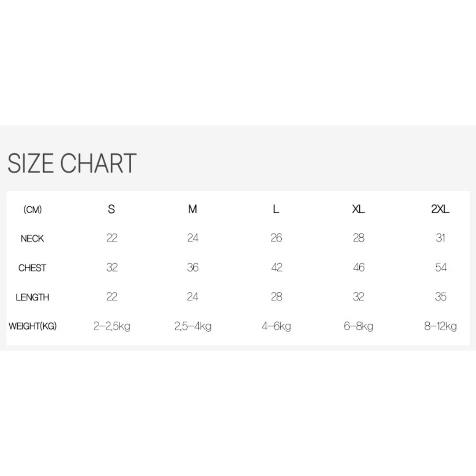Select the 2XL size column header
476x476 pixels.
point(440,209)
